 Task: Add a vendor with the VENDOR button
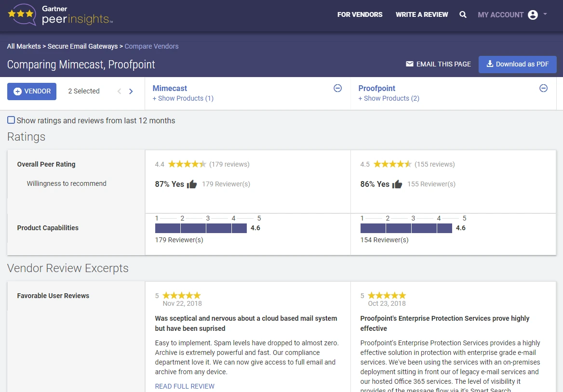pos(32,91)
